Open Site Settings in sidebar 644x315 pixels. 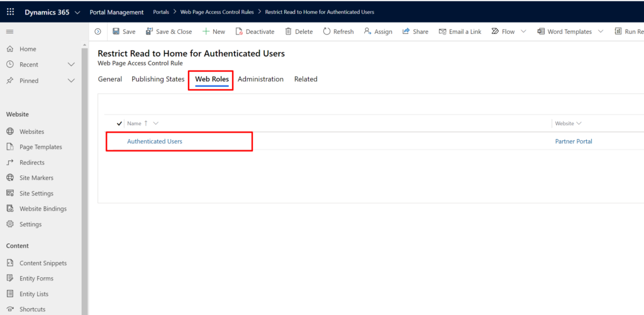click(36, 194)
